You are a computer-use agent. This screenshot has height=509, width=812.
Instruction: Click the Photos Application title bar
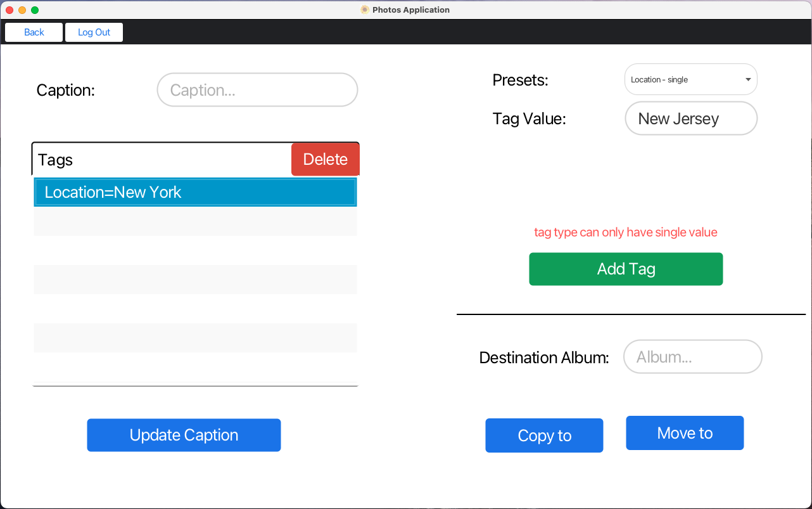tap(405, 10)
